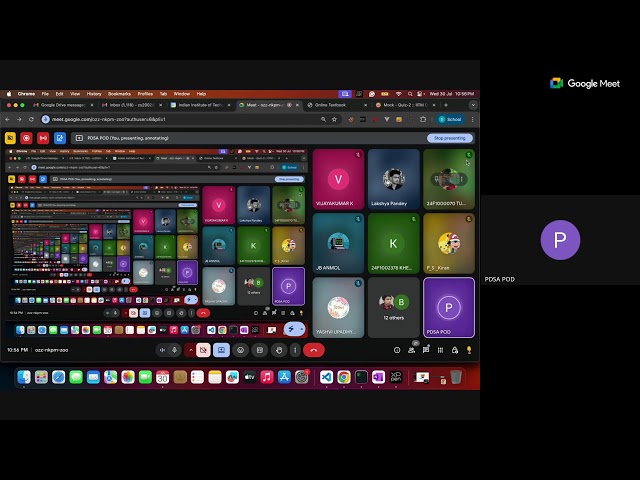This screenshot has width=640, height=480.
Task: Open Calendar from the Dock
Action: pos(162,377)
